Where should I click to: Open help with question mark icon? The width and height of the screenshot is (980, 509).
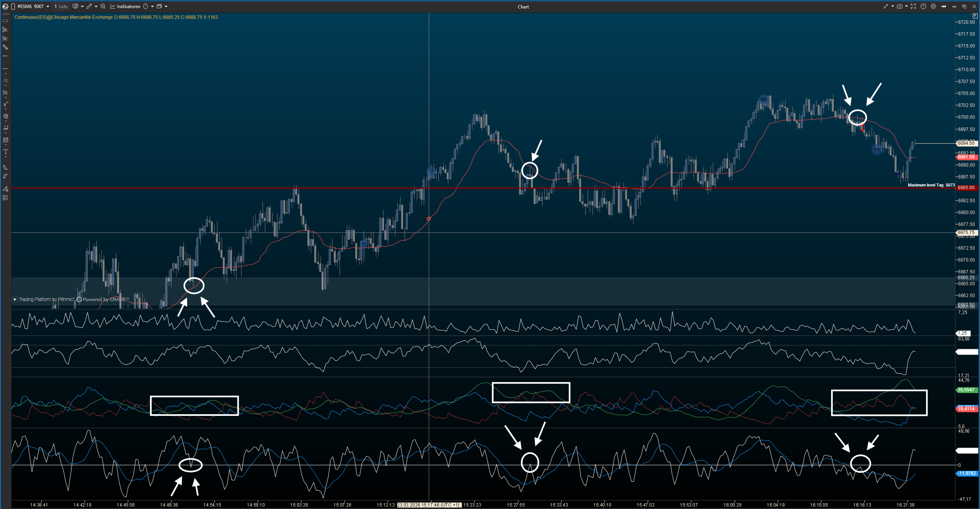pos(924,7)
